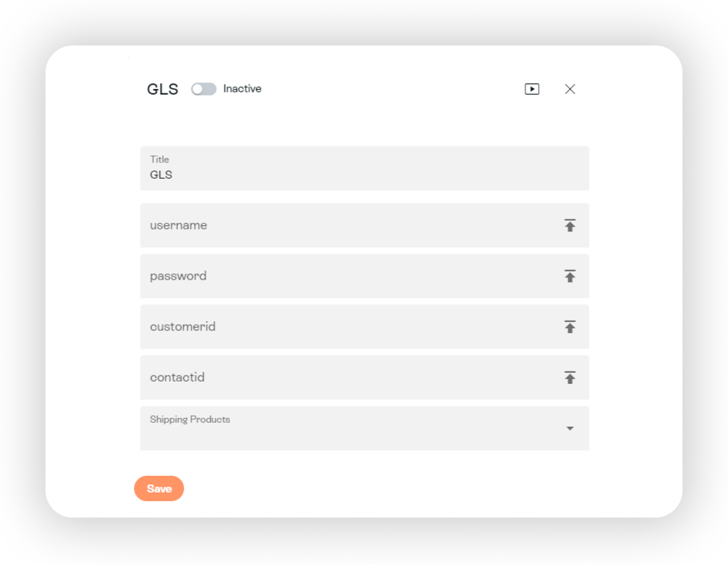The width and height of the screenshot is (728, 564).
Task: Click inside the Title field showing GLS
Action: click(317, 169)
